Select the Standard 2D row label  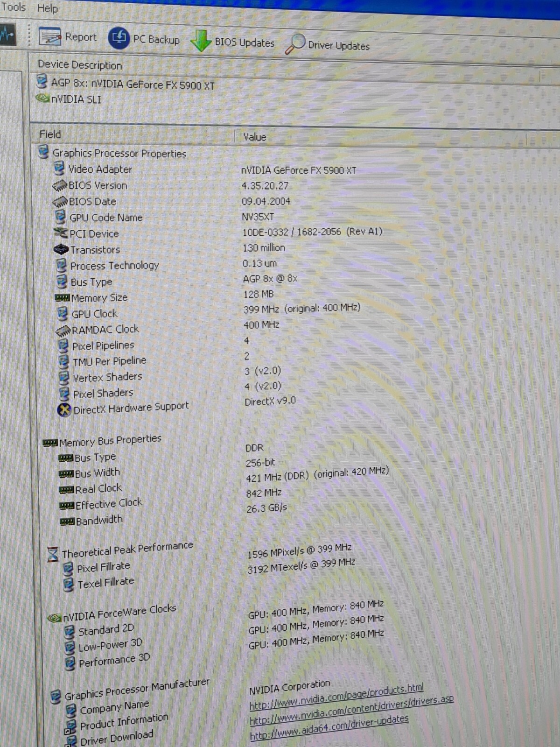106,630
